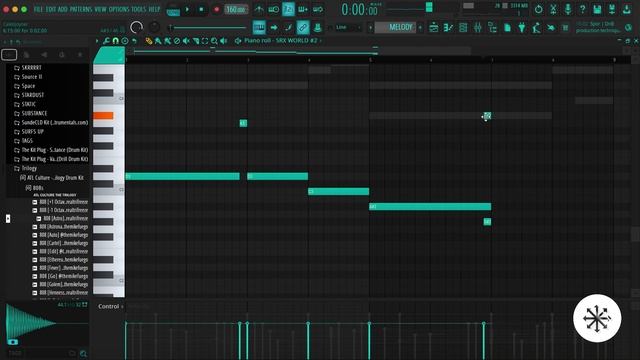The image size is (640, 360).
Task: Click the undo arrow in piano roll toolbar
Action: [134, 41]
